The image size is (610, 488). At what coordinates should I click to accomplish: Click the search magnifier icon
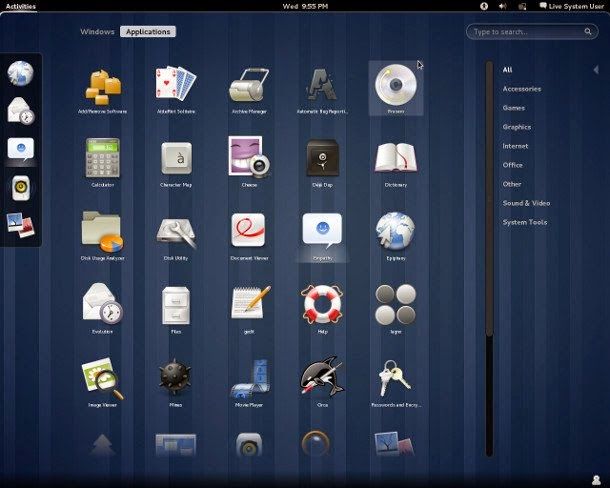588,32
